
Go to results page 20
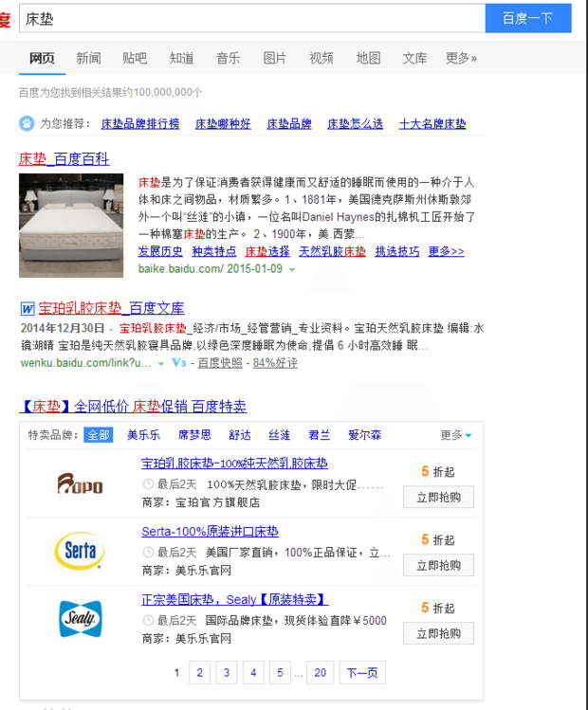321,672
